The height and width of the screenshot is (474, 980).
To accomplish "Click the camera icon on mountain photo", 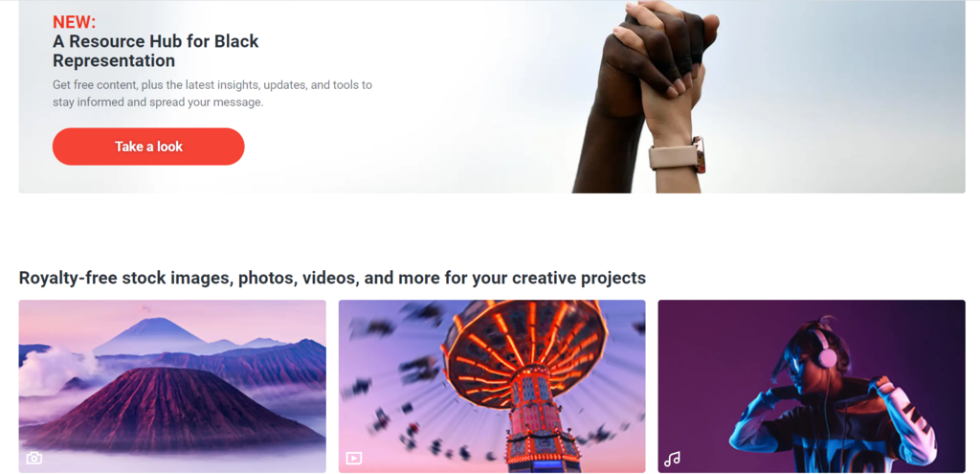I will 34,459.
